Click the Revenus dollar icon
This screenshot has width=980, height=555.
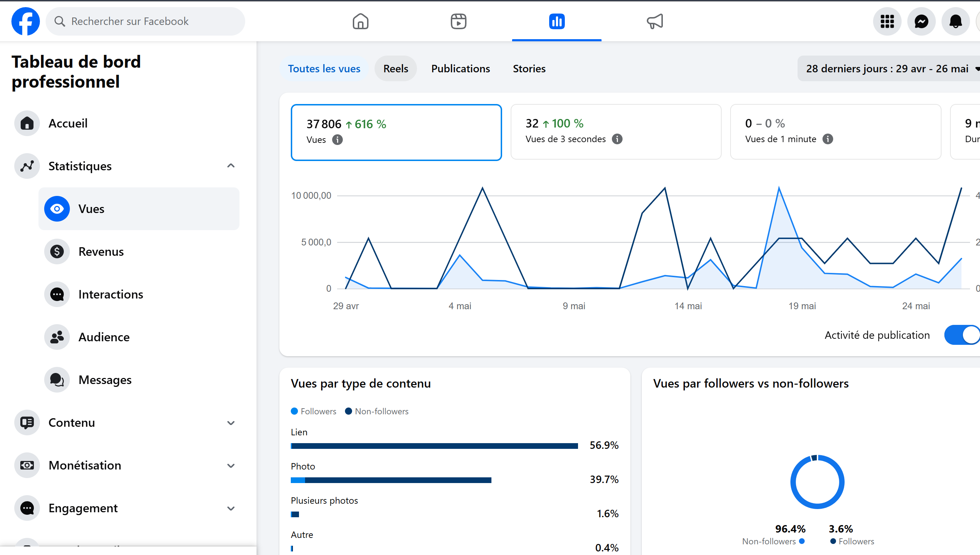(57, 251)
